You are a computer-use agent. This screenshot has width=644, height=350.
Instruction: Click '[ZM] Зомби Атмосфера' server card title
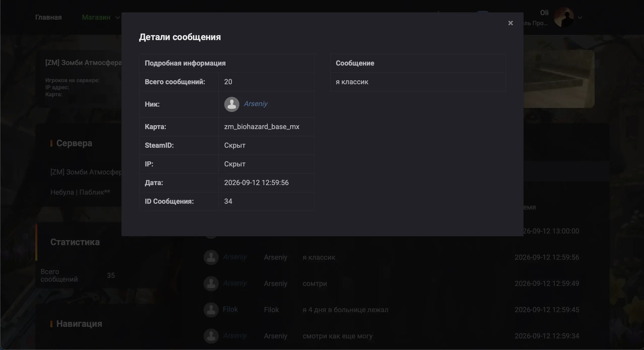click(x=83, y=63)
